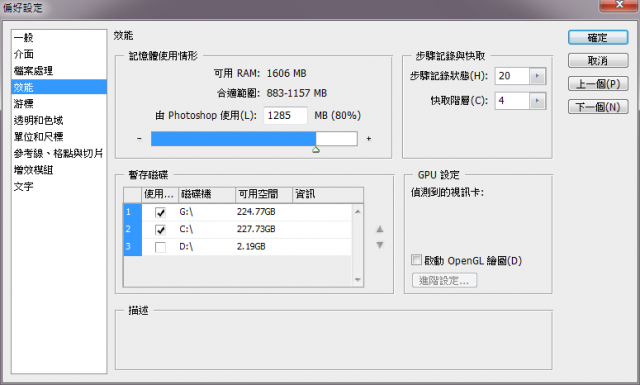Click scratch disk list scroll up arrow
The image size is (640, 385).
(358, 211)
